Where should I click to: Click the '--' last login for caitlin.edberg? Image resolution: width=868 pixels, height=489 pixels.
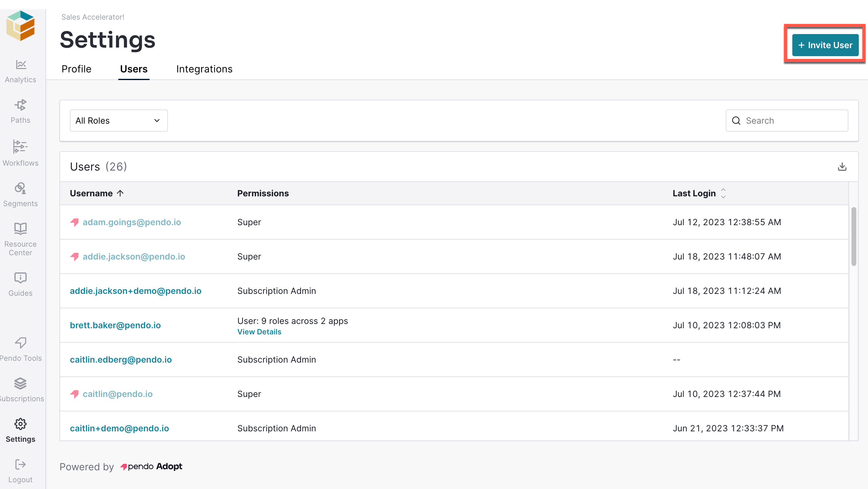[x=677, y=360]
